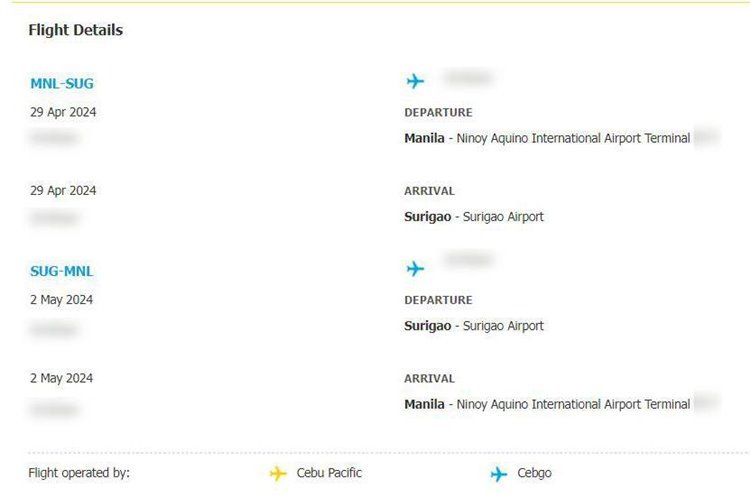Select Surigao departure airport text for SUG-MNL
The width and height of the screenshot is (750, 497).
tap(474, 326)
